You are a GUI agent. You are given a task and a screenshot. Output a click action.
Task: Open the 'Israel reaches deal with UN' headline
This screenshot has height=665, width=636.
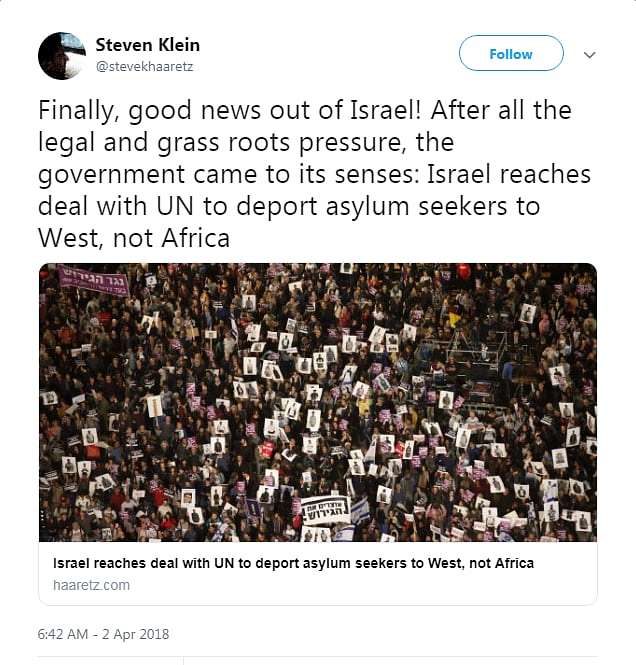293,563
